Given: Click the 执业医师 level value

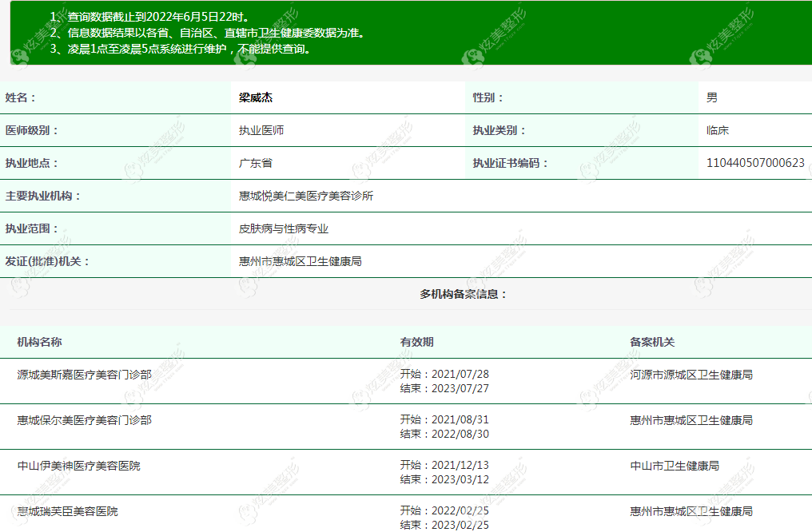Looking at the screenshot, I should [x=261, y=130].
